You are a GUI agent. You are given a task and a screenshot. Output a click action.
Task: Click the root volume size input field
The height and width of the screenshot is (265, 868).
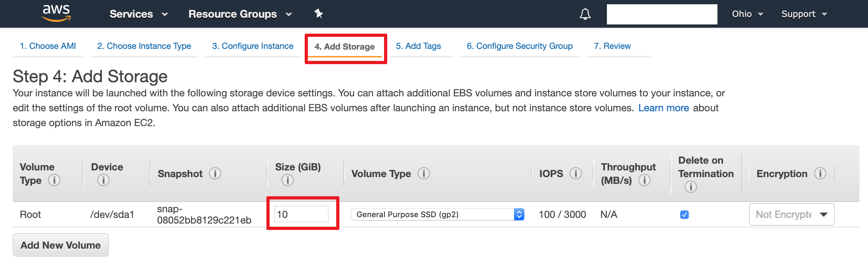[x=301, y=214]
